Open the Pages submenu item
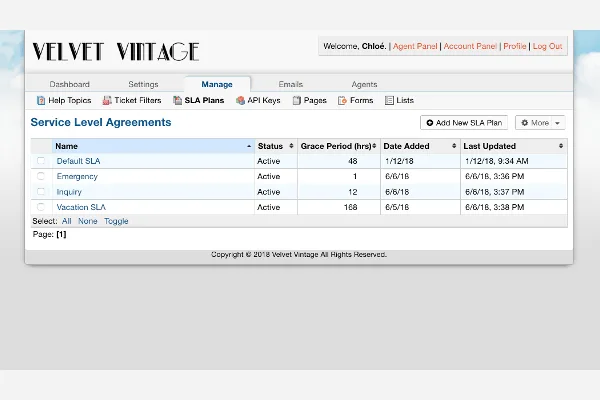The image size is (600, 400). [x=310, y=101]
